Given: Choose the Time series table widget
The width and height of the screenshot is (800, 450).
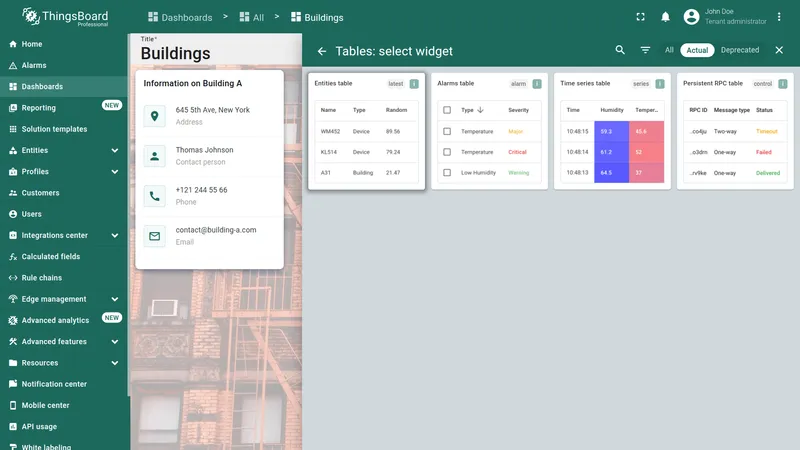Looking at the screenshot, I should coord(612,131).
